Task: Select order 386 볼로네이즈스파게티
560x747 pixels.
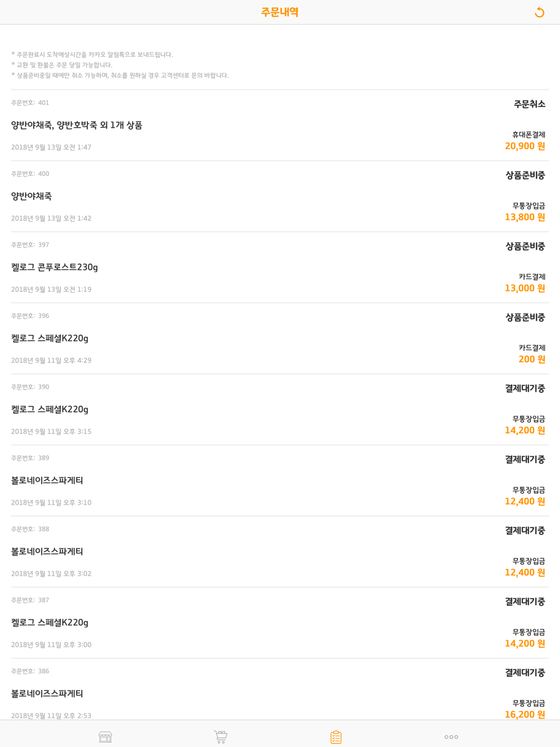Action: (280, 690)
